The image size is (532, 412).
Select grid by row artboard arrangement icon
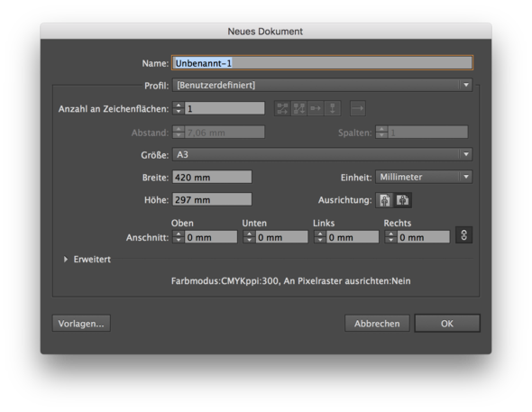coord(282,108)
